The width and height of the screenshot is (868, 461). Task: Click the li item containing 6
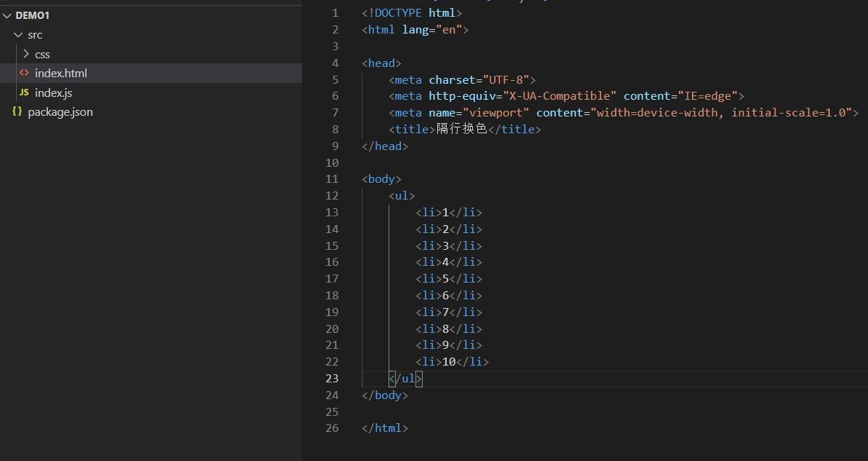pyautogui.click(x=448, y=296)
